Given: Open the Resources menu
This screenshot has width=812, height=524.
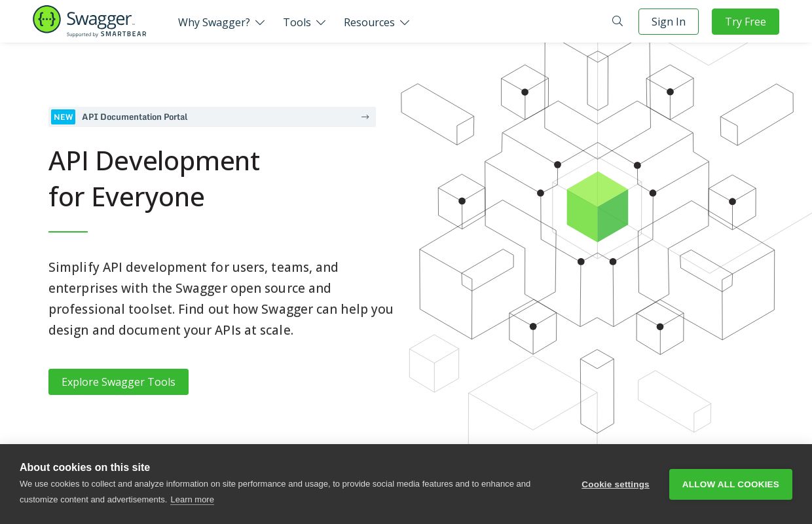Looking at the screenshot, I should pyautogui.click(x=377, y=22).
